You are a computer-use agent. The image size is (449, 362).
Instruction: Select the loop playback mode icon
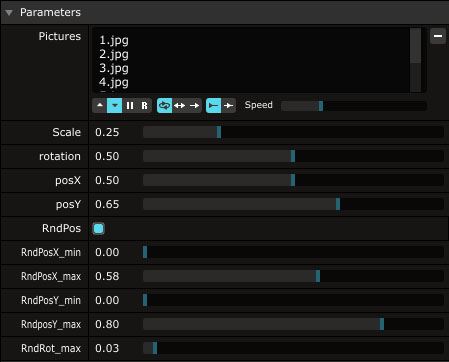click(x=164, y=106)
